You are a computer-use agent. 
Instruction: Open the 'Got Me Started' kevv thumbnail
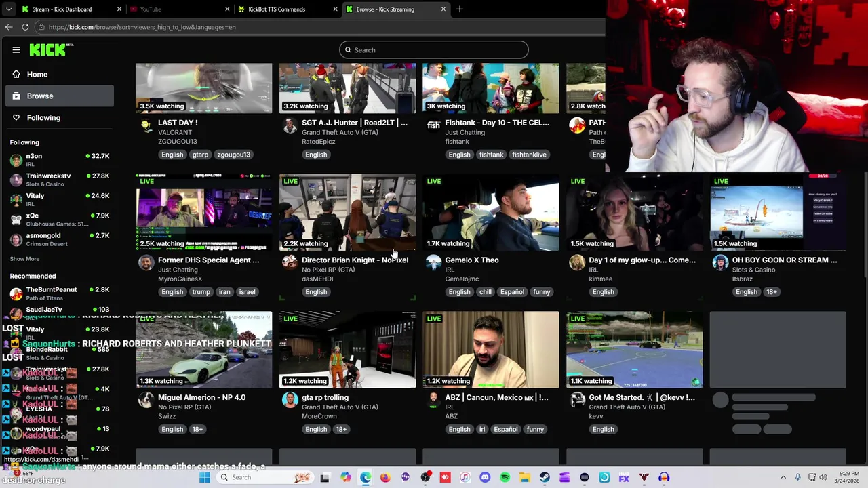point(635,350)
